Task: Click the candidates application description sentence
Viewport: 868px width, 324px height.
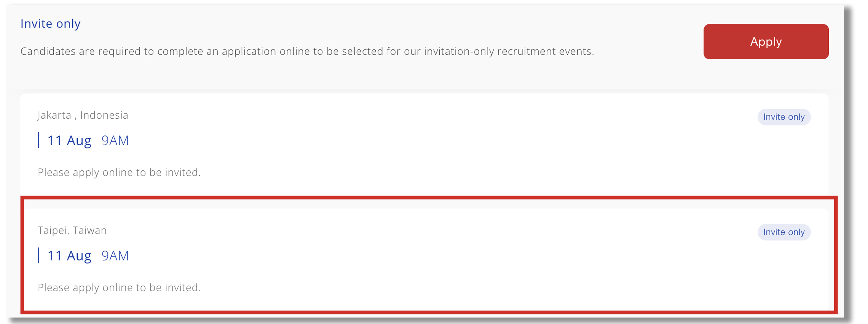Action: tap(307, 51)
